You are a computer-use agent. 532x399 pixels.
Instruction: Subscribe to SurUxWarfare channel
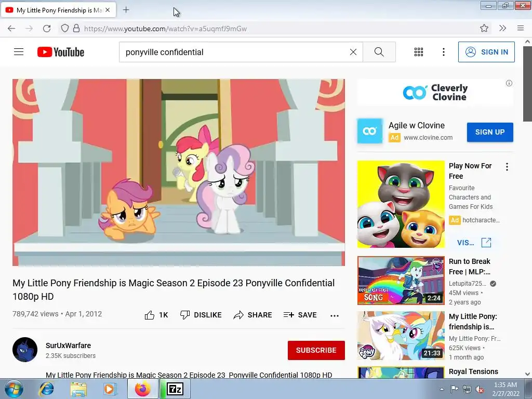316,350
